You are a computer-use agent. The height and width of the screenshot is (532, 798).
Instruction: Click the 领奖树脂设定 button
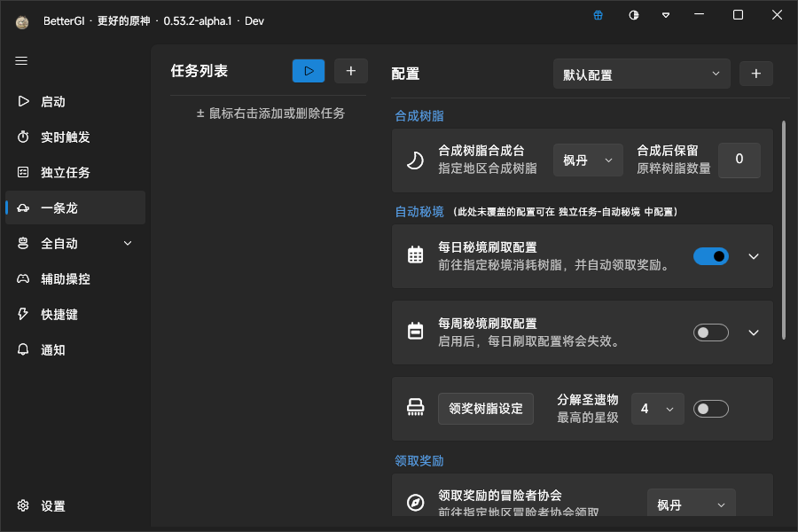(x=485, y=409)
